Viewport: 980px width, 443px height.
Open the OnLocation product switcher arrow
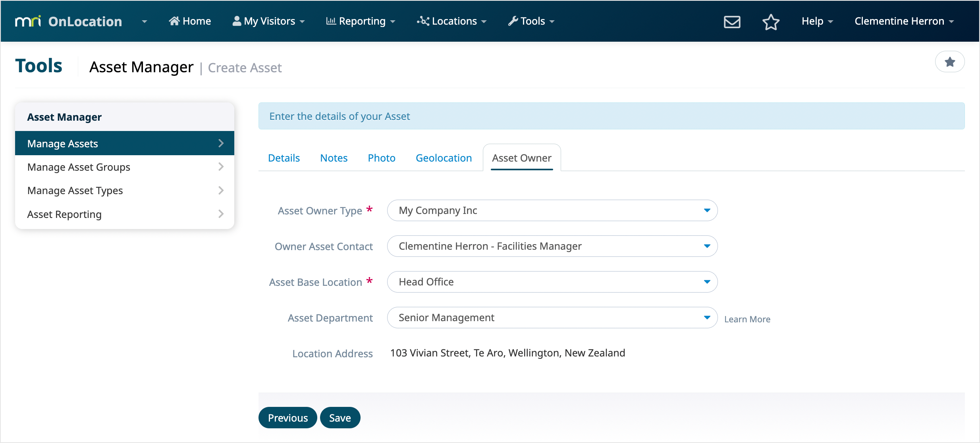145,21
